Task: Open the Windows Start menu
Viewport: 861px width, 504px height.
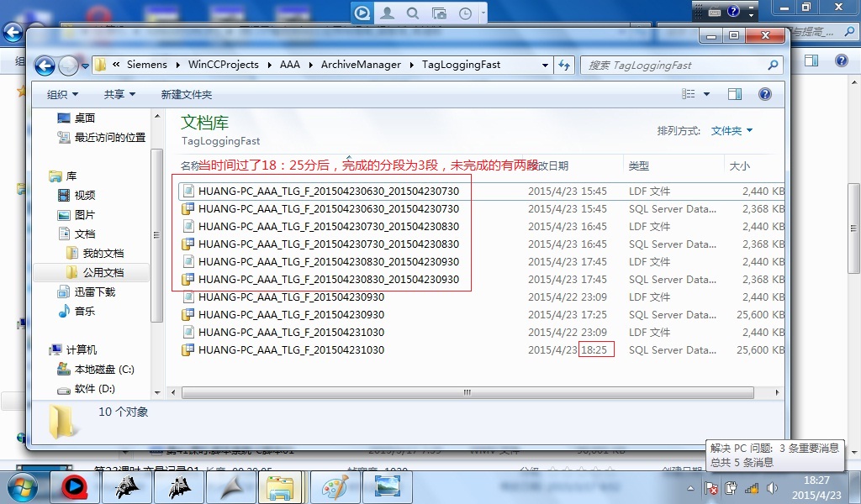Action: click(x=23, y=487)
